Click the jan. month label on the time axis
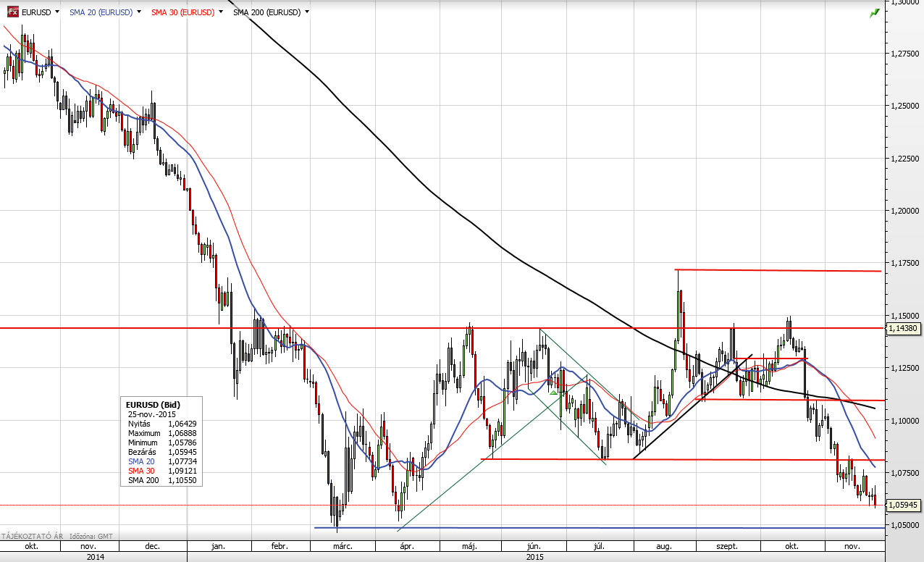924x562 pixels. click(x=218, y=546)
